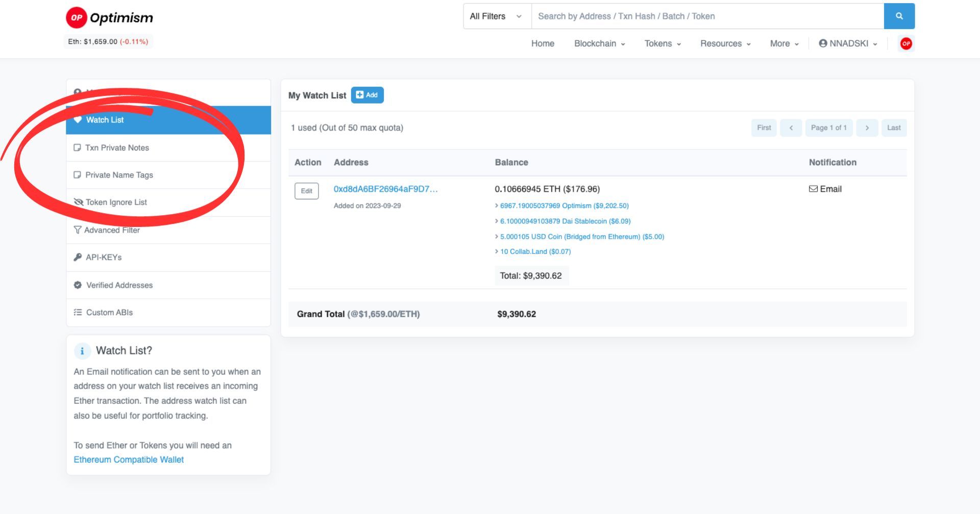Screen dimensions: 980x514
Task: Open the Ethereum Compatible Wallet link
Action: pos(129,460)
